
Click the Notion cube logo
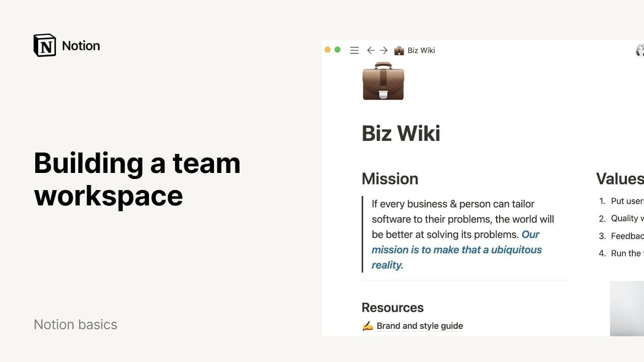[45, 45]
